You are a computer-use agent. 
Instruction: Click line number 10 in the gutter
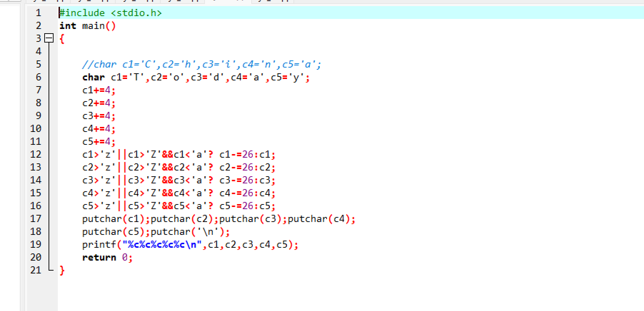coord(36,129)
